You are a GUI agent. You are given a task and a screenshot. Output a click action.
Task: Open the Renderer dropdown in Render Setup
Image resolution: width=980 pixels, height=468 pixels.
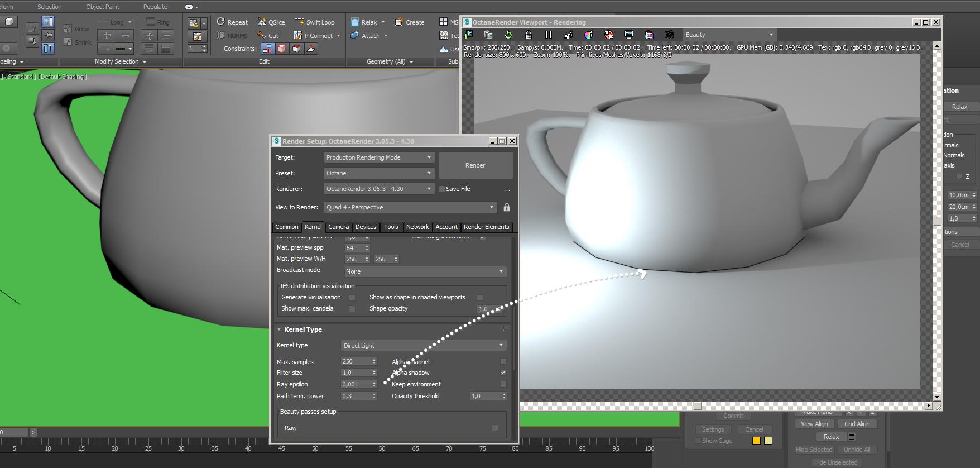click(x=379, y=189)
